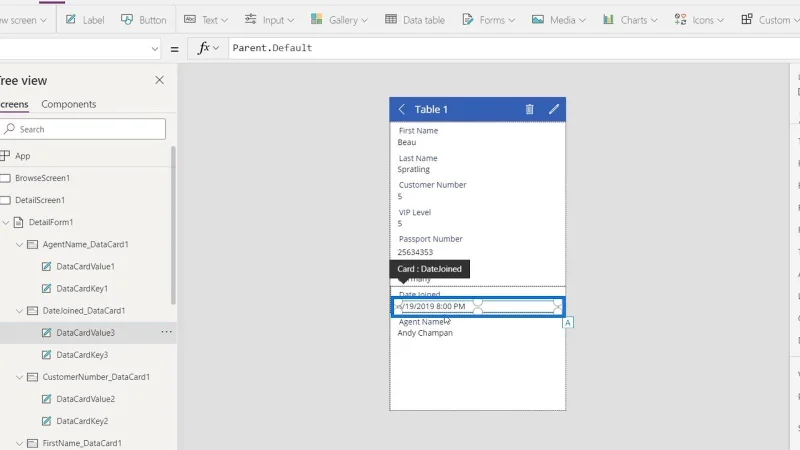The width and height of the screenshot is (800, 450).
Task: Click the passport value 25634353
Action: point(415,252)
